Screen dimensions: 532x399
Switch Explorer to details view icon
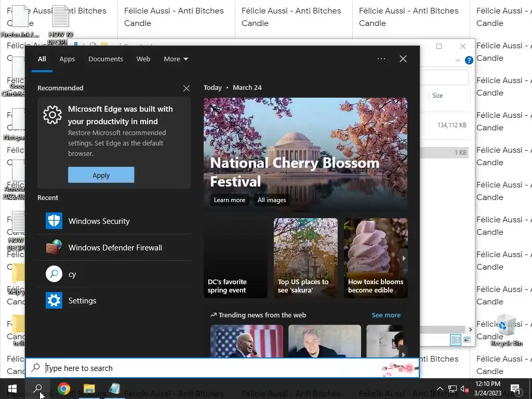tap(456, 340)
